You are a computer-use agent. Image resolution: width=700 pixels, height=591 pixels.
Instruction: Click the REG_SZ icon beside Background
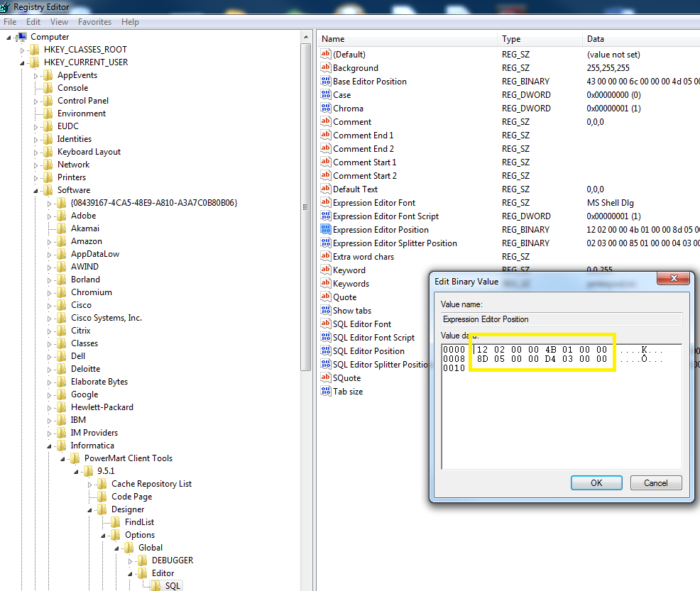324,67
